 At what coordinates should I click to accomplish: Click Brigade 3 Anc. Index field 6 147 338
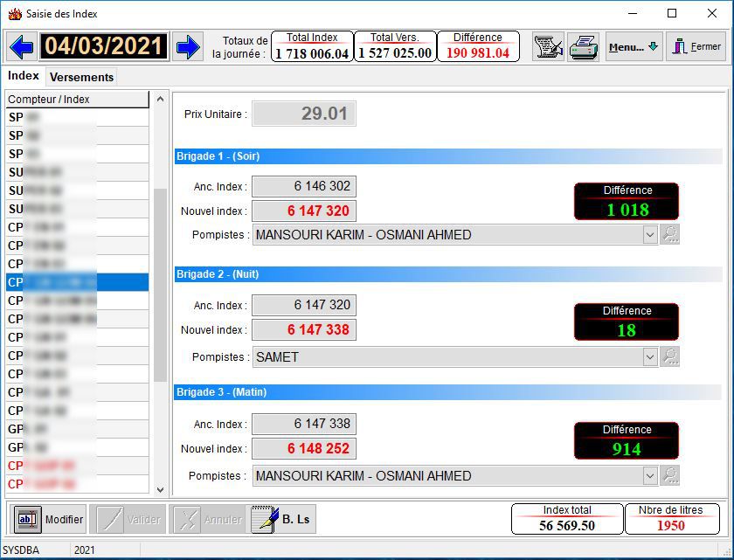coord(304,424)
